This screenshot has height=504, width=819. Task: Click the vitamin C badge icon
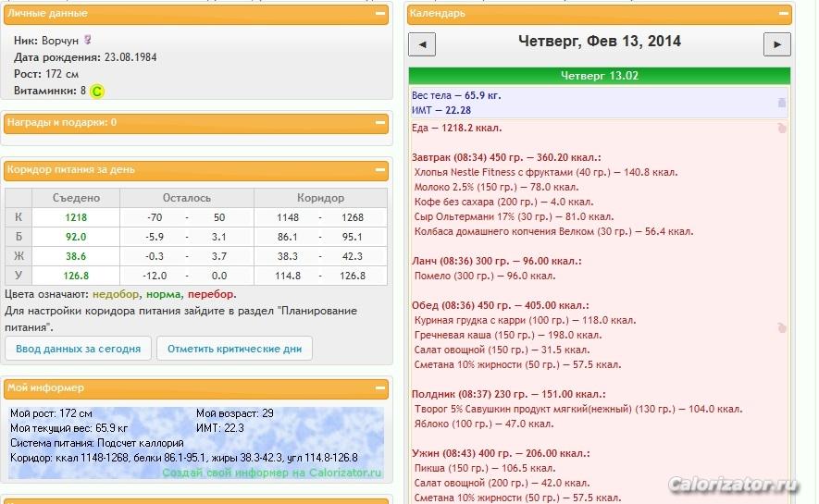(x=97, y=92)
